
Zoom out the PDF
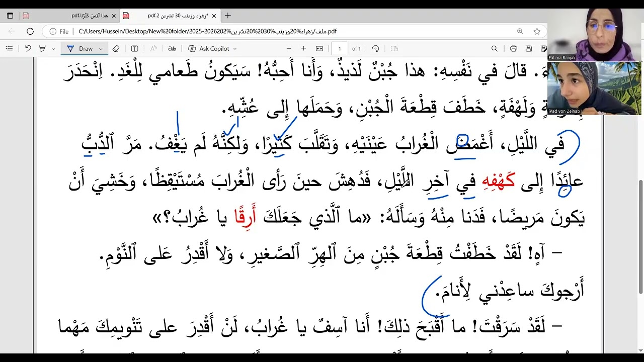click(x=288, y=49)
